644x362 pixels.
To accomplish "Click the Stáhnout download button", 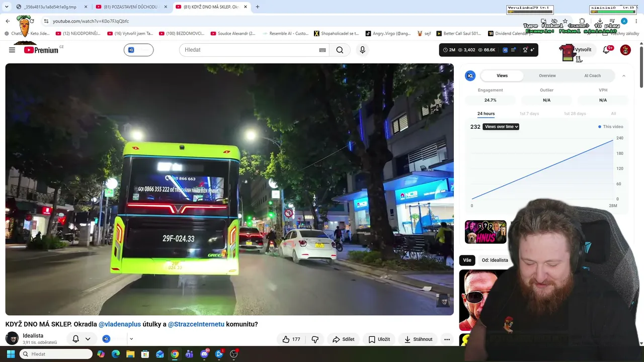I will [419, 339].
